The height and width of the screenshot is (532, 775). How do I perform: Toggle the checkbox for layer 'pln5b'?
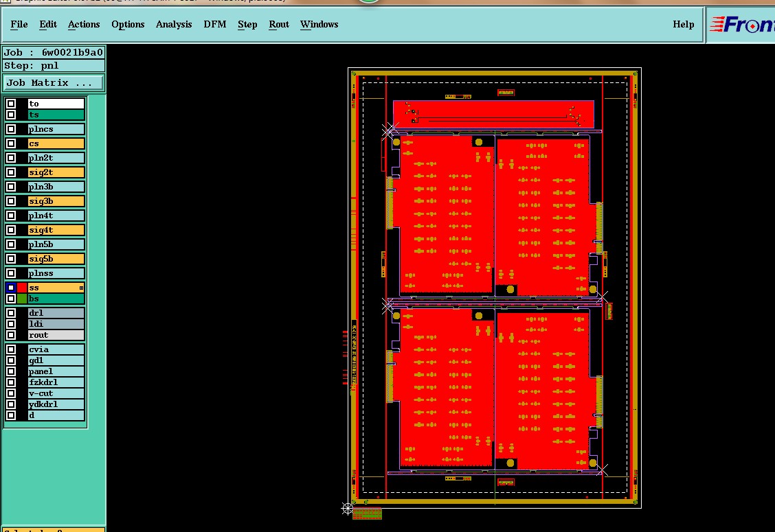(11, 244)
